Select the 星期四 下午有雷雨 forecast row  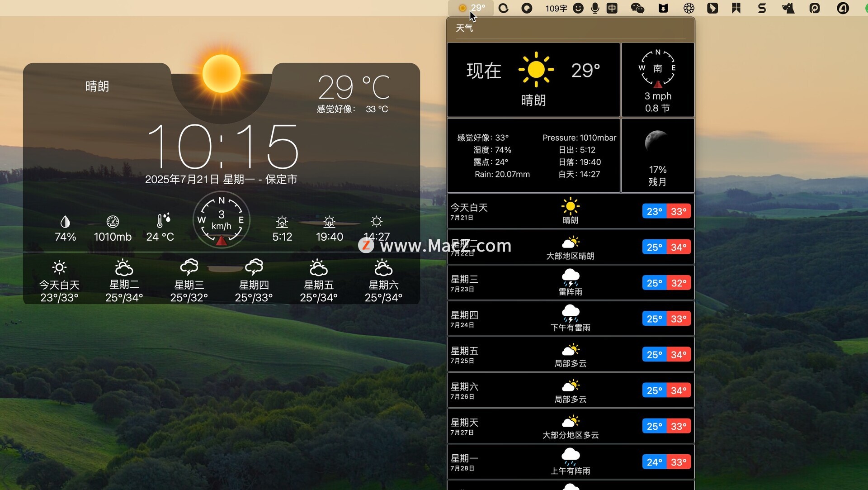(x=571, y=319)
